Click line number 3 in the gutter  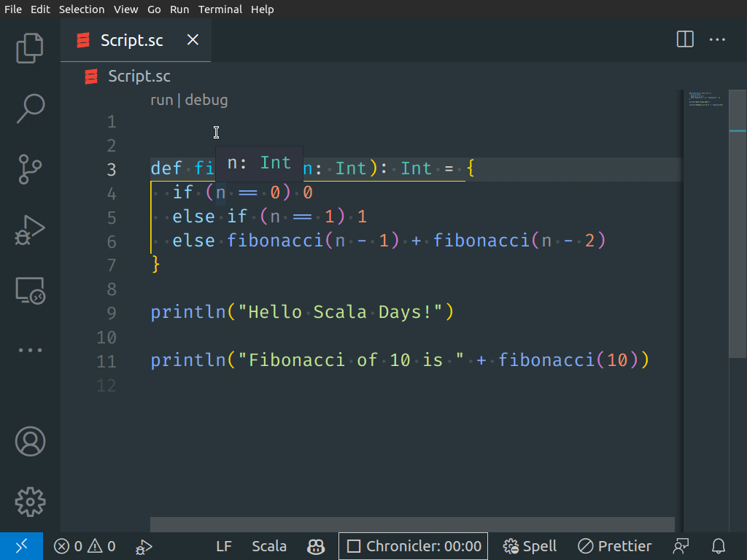112,169
